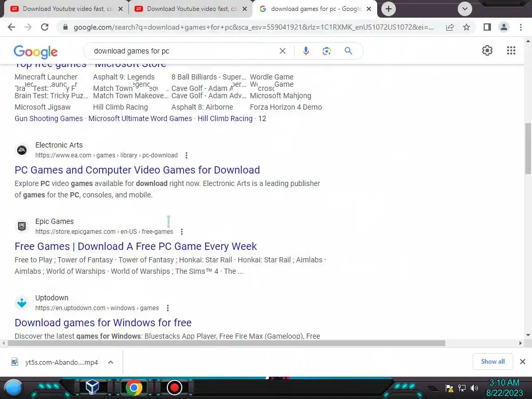
Task: Click the Chrome taskbar icon
Action: (x=134, y=388)
